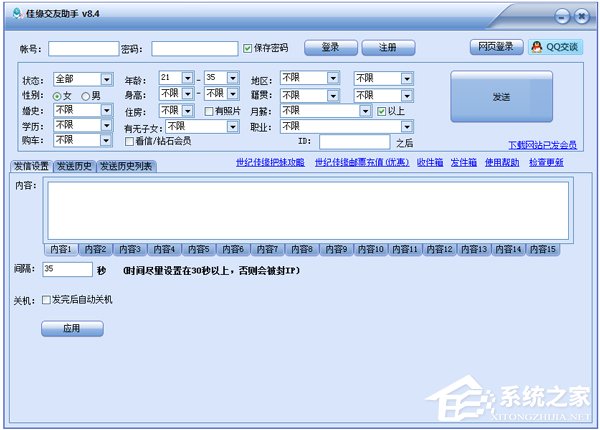Open the 发送历史列表 tab
This screenshot has height=430, width=600.
125,166
